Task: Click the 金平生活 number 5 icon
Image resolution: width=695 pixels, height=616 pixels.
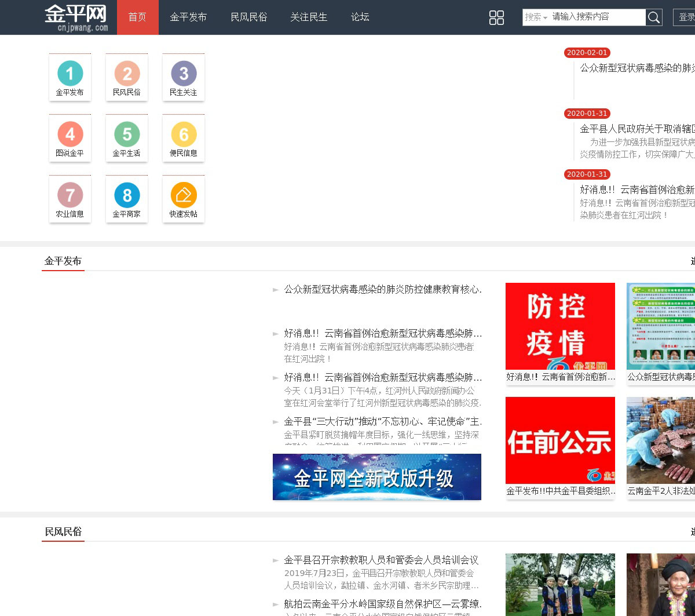Action: pyautogui.click(x=127, y=135)
